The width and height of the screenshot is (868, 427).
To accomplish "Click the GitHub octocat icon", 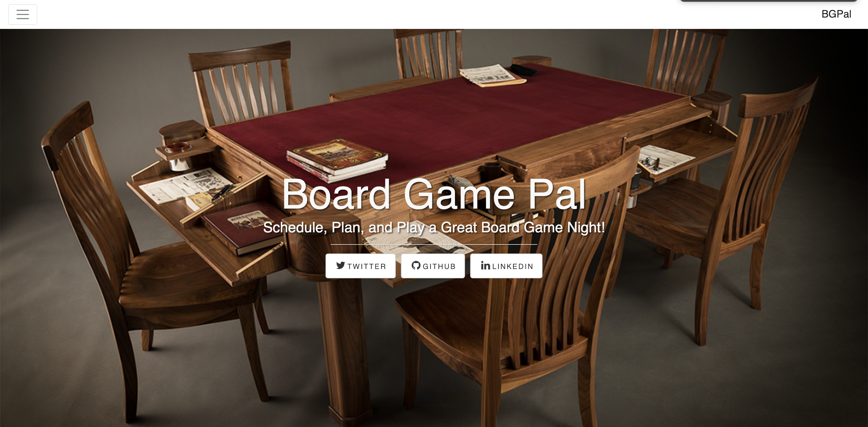I will click(416, 265).
